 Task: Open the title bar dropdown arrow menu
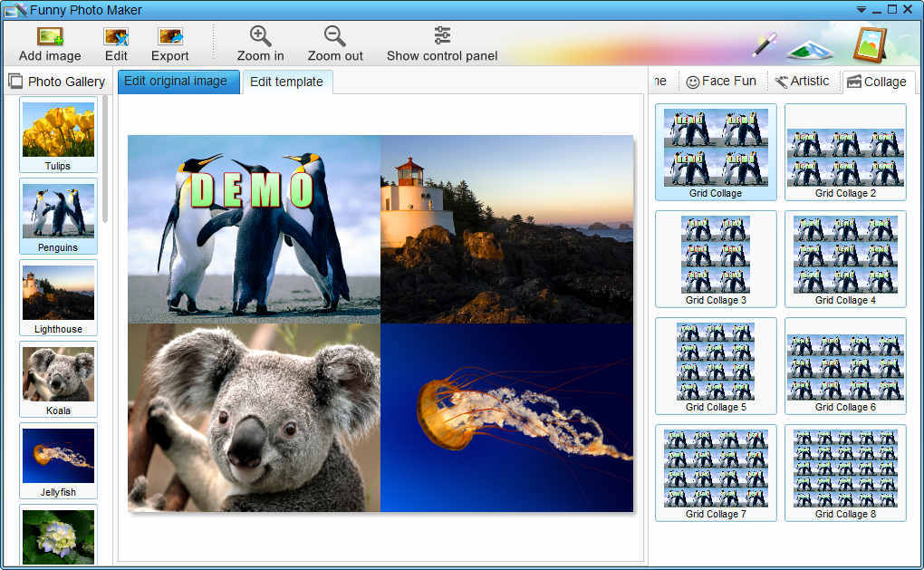point(861,9)
